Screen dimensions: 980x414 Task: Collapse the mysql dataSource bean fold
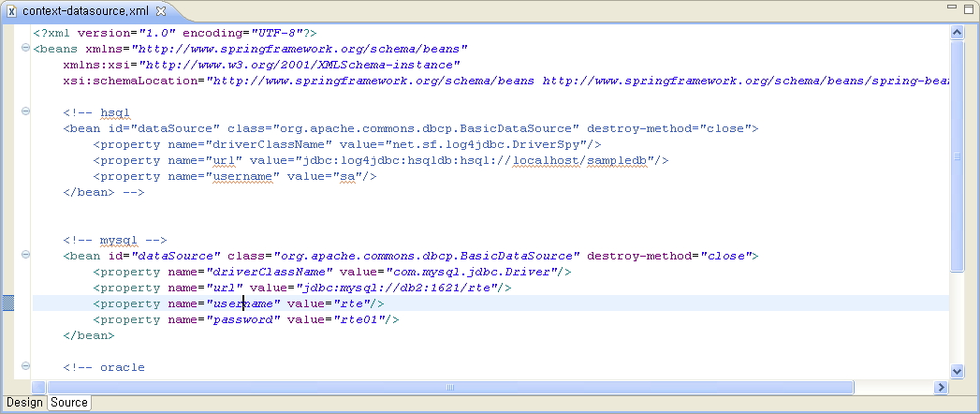[24, 256]
